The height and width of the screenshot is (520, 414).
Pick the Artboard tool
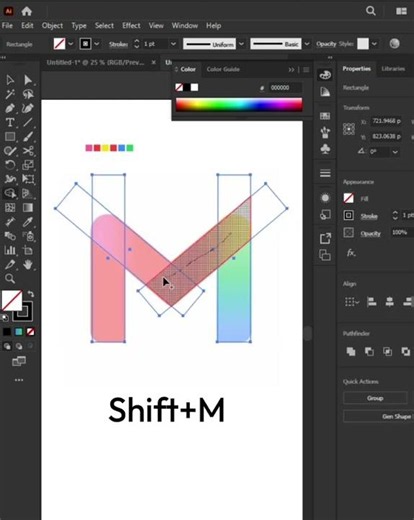(x=28, y=250)
